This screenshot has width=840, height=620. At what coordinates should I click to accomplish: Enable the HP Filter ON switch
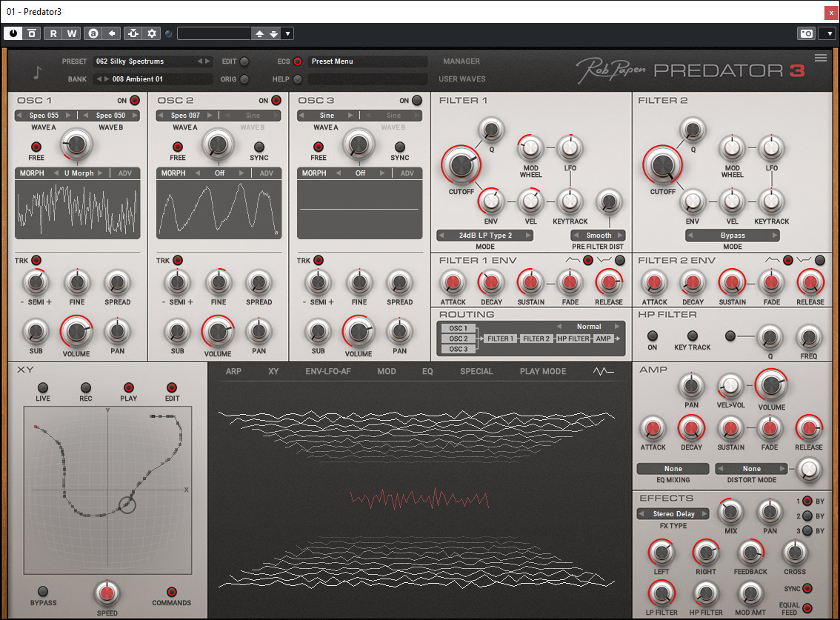point(652,336)
